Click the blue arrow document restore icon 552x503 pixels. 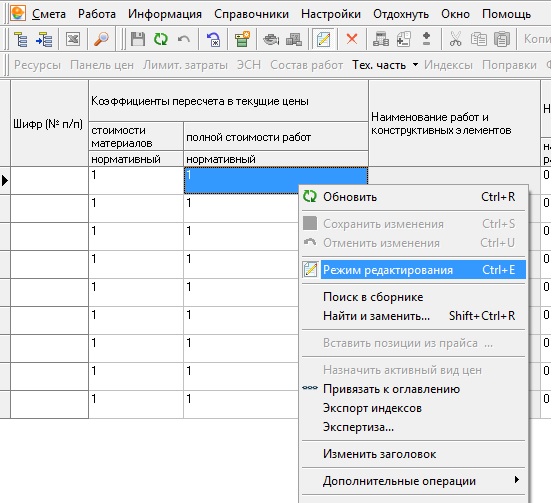(214, 39)
